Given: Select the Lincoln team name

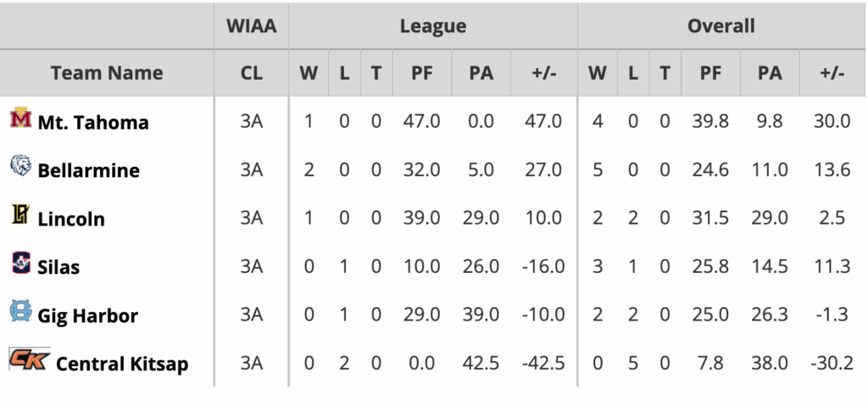Looking at the screenshot, I should [x=71, y=219].
